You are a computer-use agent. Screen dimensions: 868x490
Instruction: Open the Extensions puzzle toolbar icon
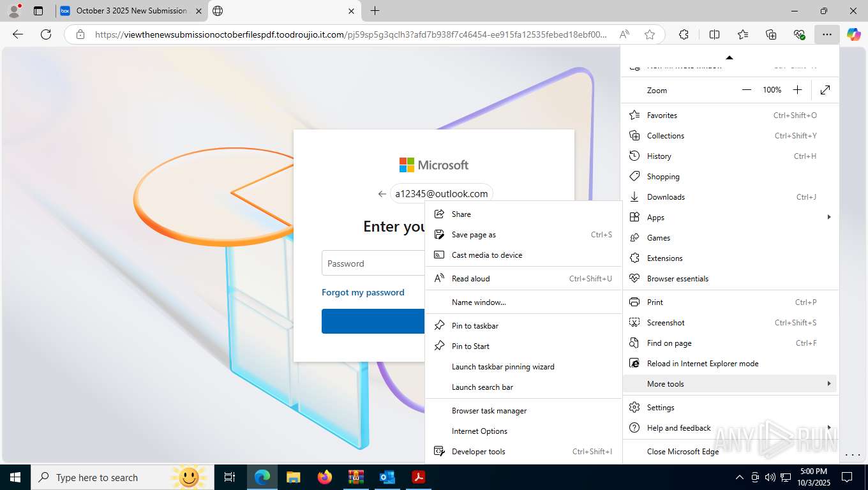coord(684,34)
